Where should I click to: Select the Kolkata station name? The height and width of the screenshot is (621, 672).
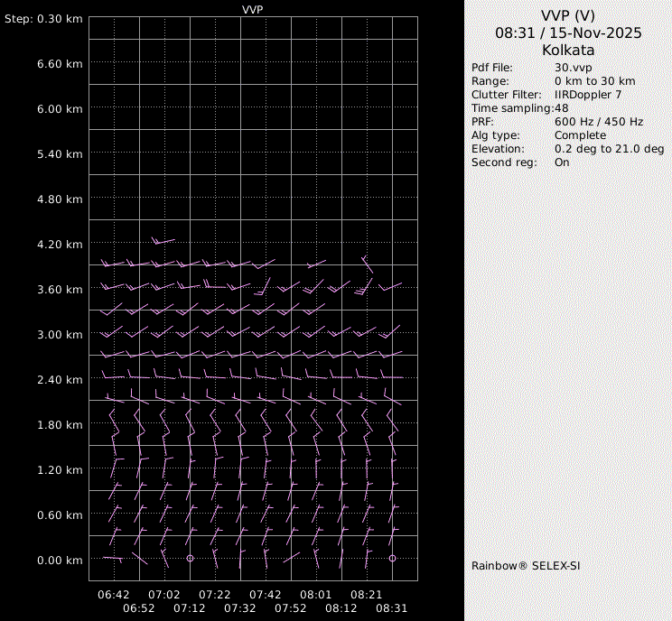point(567,50)
